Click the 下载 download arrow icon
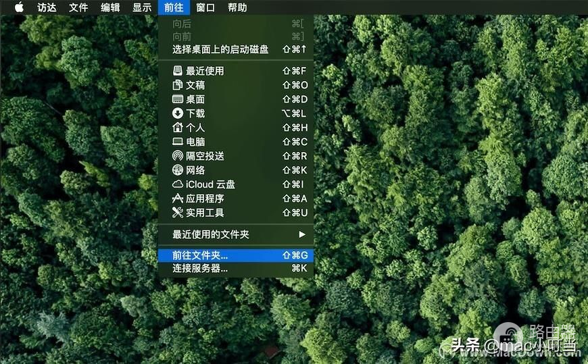Image resolution: width=588 pixels, height=364 pixels. 177,113
